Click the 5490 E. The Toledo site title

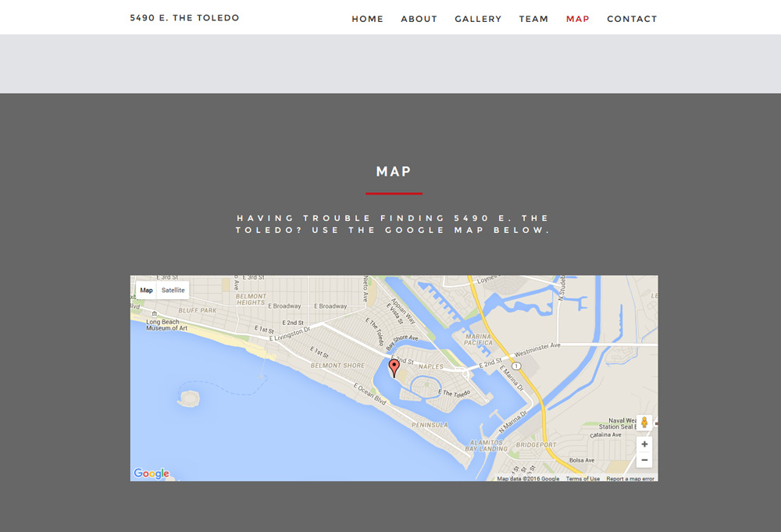(185, 18)
